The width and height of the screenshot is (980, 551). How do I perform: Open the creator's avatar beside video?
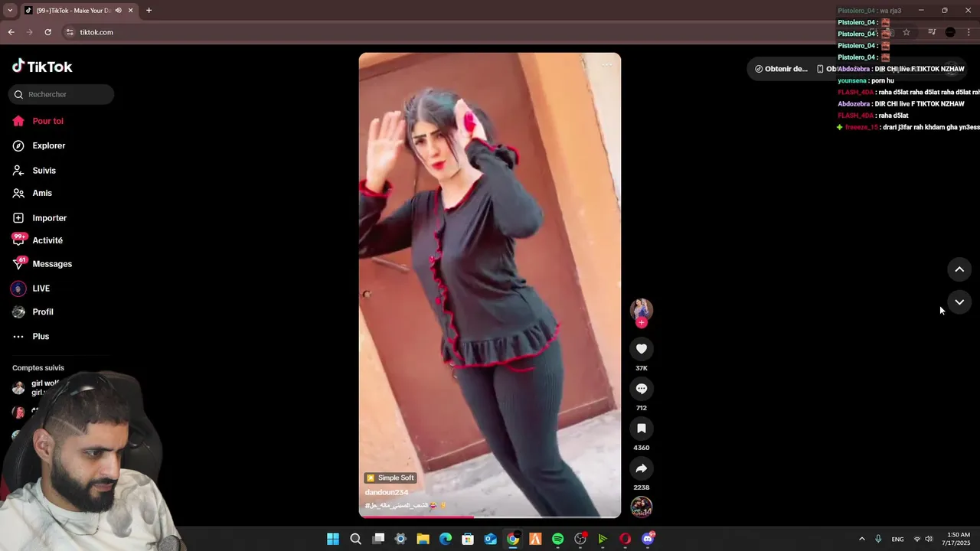(x=641, y=309)
